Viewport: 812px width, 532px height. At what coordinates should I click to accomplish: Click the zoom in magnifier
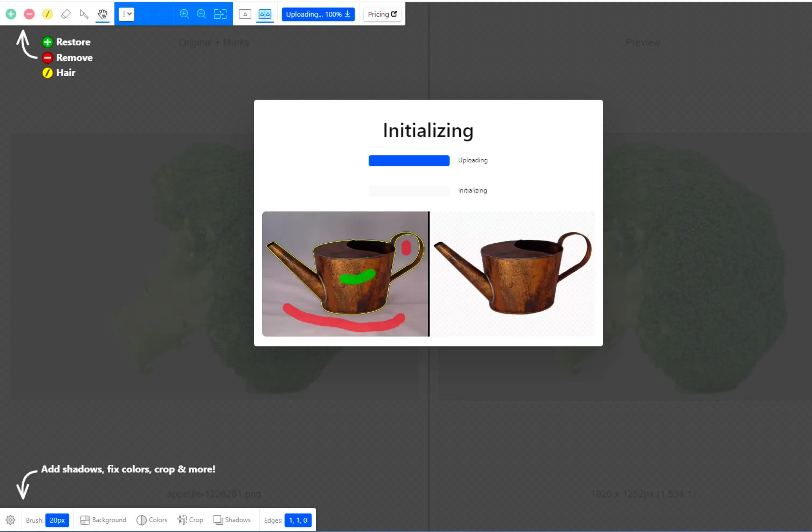pyautogui.click(x=184, y=14)
